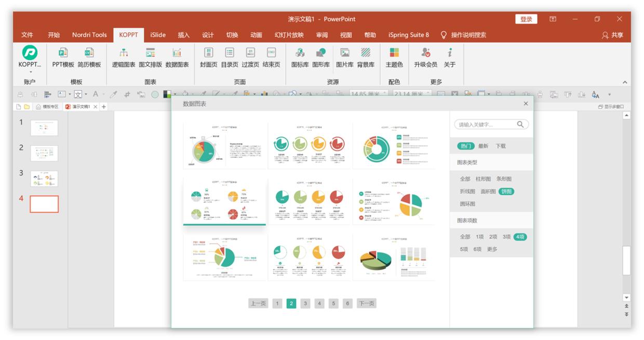The height and width of the screenshot is (340, 644).
Task: Go to page 6 of charts
Action: [347, 303]
